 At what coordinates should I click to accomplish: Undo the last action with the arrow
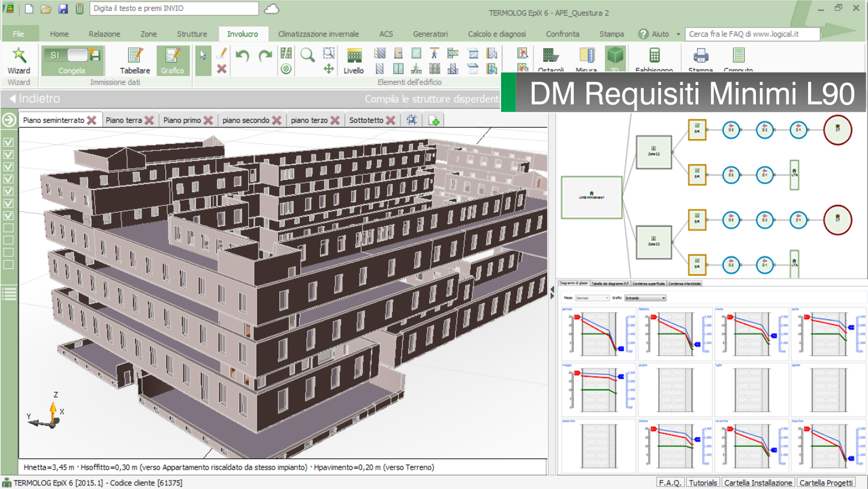[242, 56]
